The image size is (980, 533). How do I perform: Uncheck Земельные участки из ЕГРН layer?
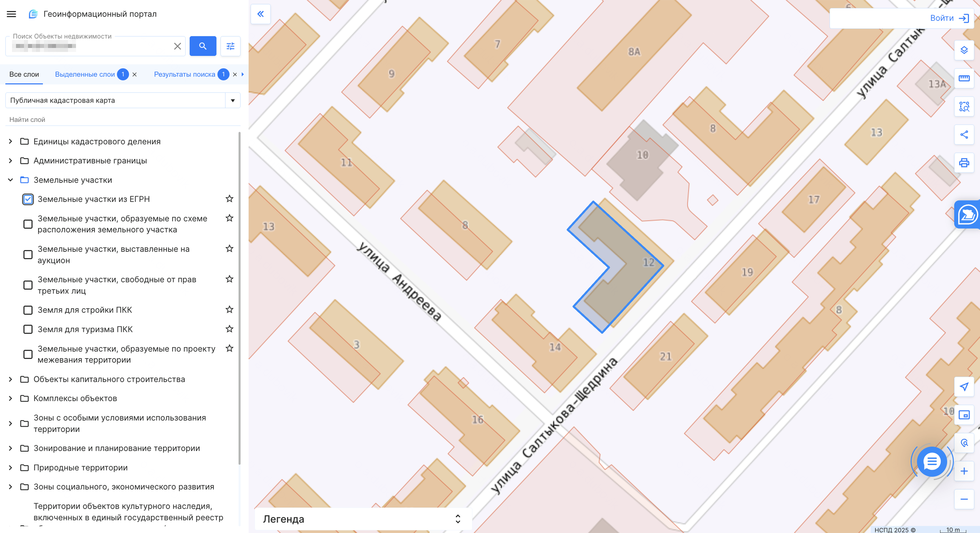[28, 199]
